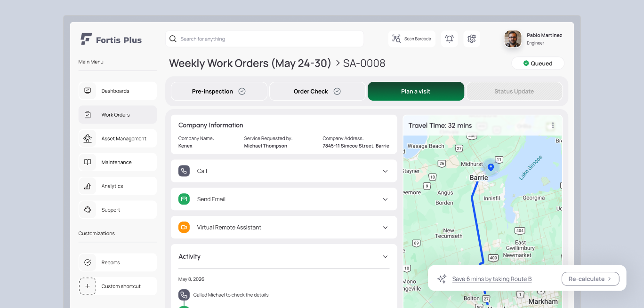
Task: Click the Support headset icon
Action: click(x=88, y=210)
